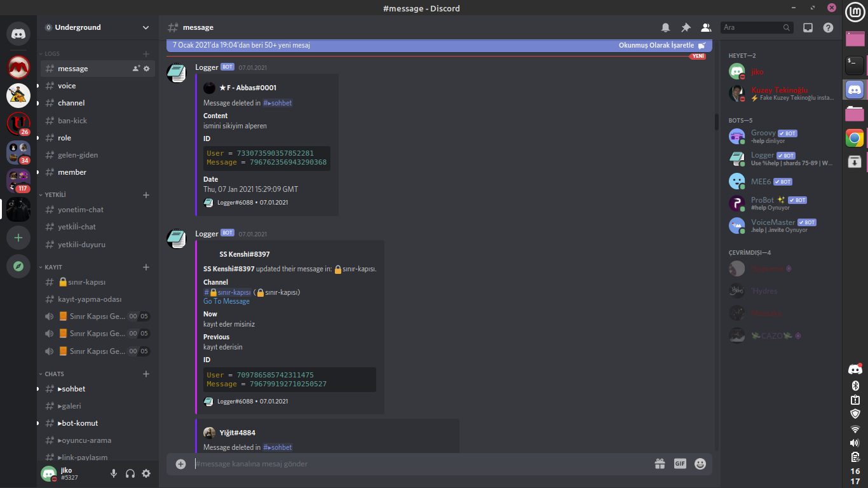Create channel in YETKİLİ category
This screenshot has width=868, height=488.
[146, 194]
